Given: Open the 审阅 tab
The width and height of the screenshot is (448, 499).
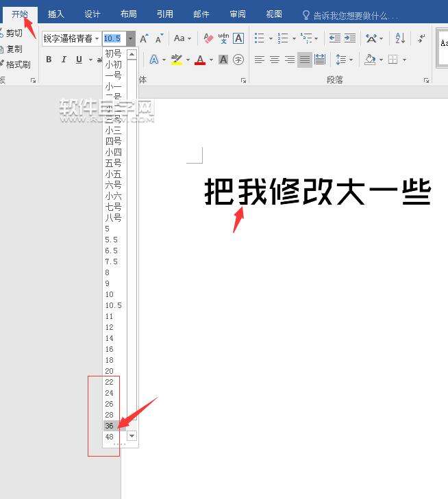Looking at the screenshot, I should pos(238,14).
